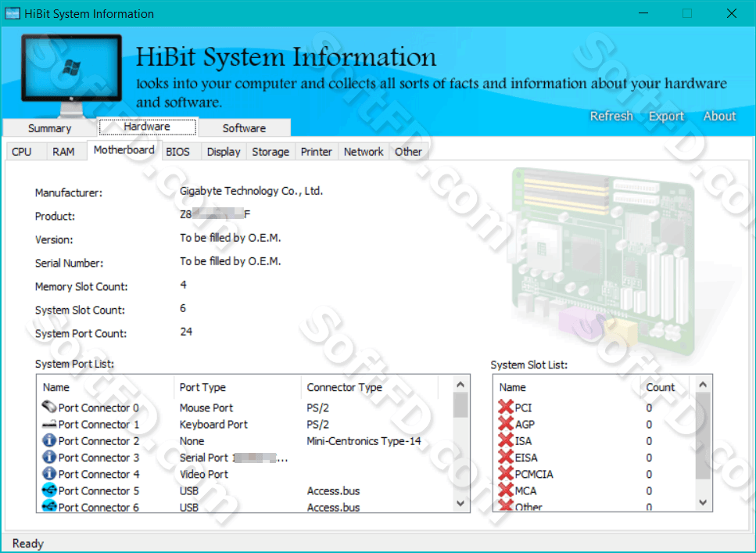Click the USB icon beside Port Connector 6
Screen dimensions: 756x553
click(x=49, y=506)
